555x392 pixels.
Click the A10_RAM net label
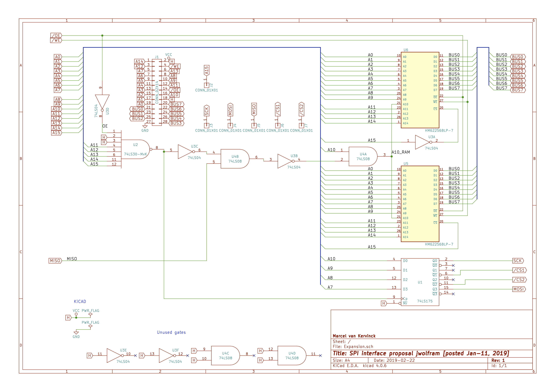(401, 152)
